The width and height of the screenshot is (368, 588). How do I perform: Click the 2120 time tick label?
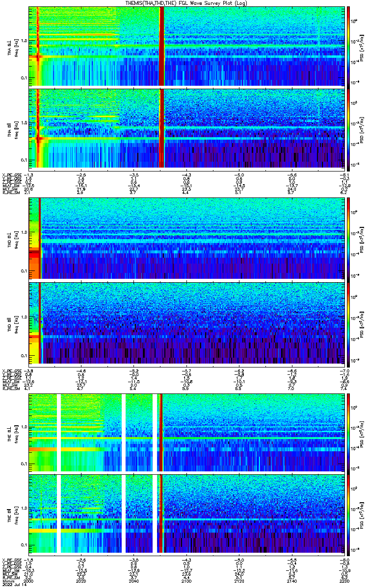click(x=239, y=582)
